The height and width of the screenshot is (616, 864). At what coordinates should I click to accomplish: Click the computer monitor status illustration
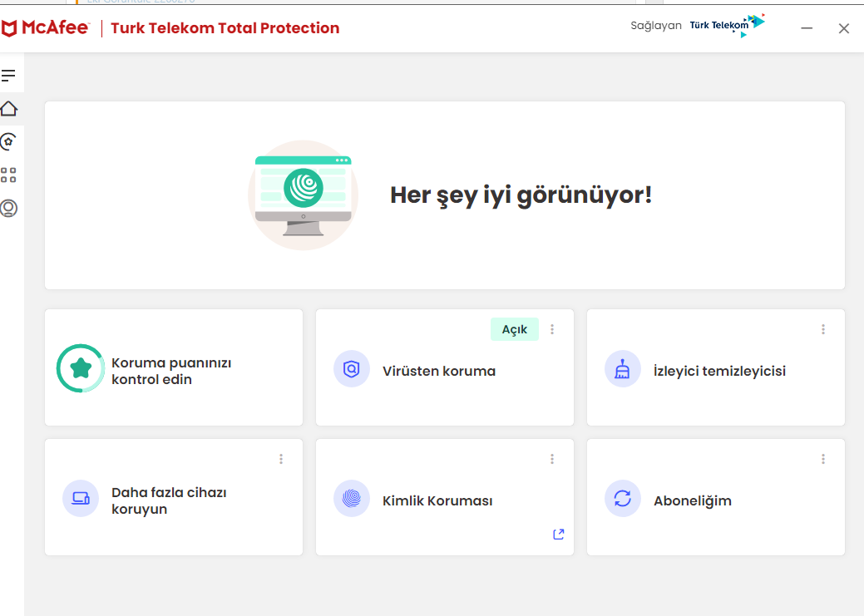[303, 195]
